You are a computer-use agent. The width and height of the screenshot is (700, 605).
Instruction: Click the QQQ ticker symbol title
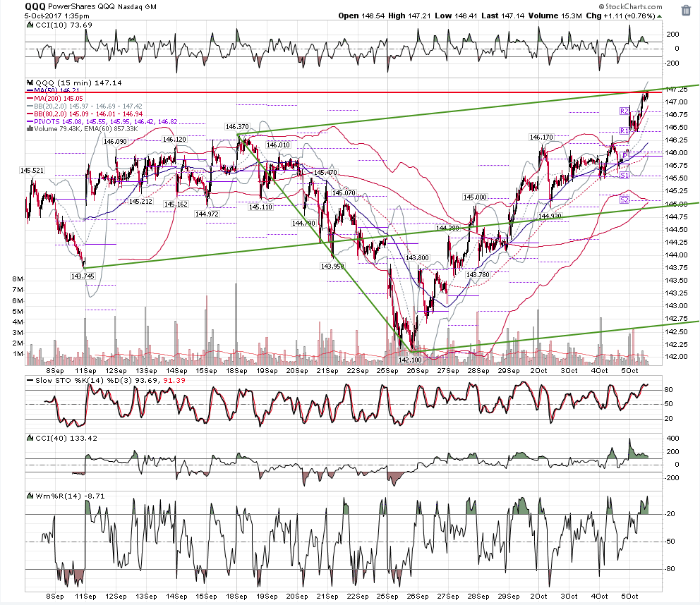pos(35,6)
